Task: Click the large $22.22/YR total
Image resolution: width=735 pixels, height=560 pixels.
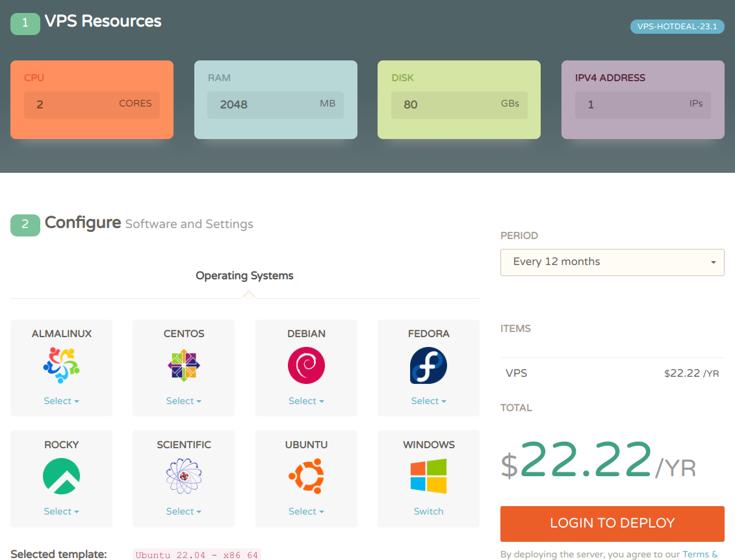Action: 598,460
